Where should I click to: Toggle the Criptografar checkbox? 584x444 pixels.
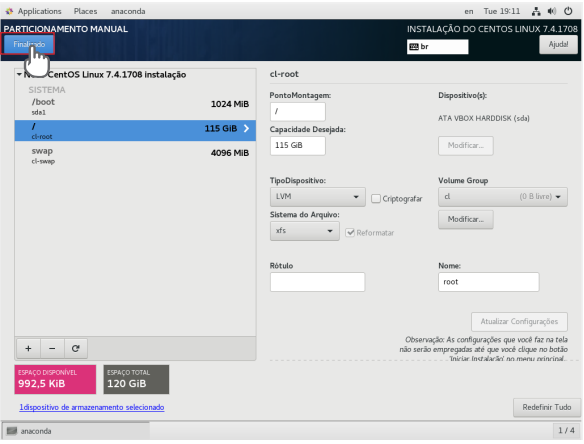pos(376,199)
